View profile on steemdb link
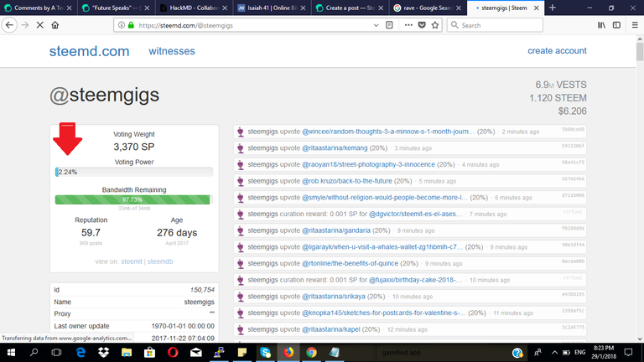644x362 pixels. click(x=160, y=261)
